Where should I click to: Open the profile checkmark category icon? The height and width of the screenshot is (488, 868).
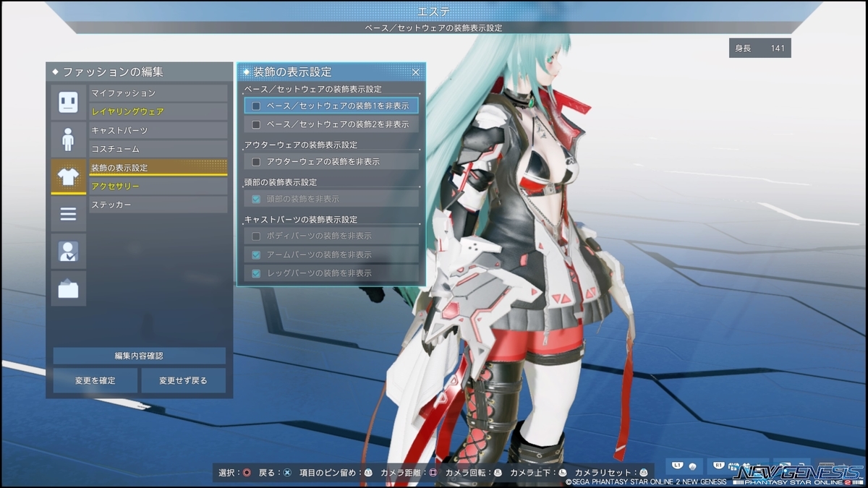click(x=68, y=251)
